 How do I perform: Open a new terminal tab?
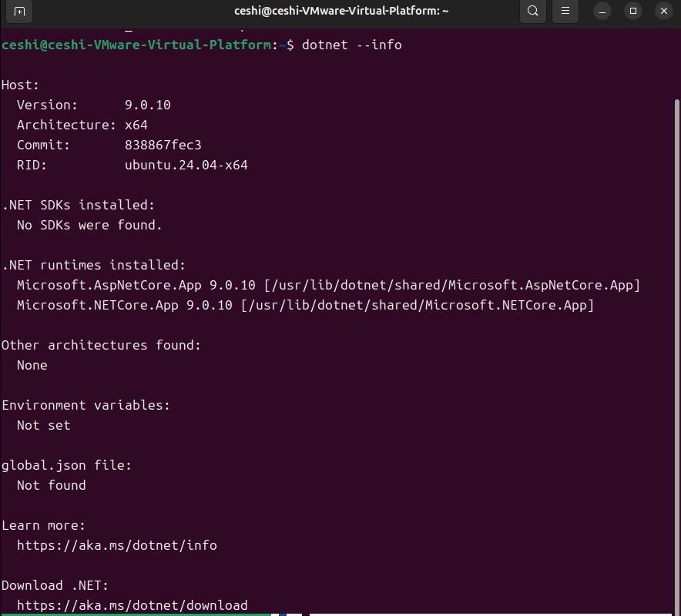click(19, 11)
